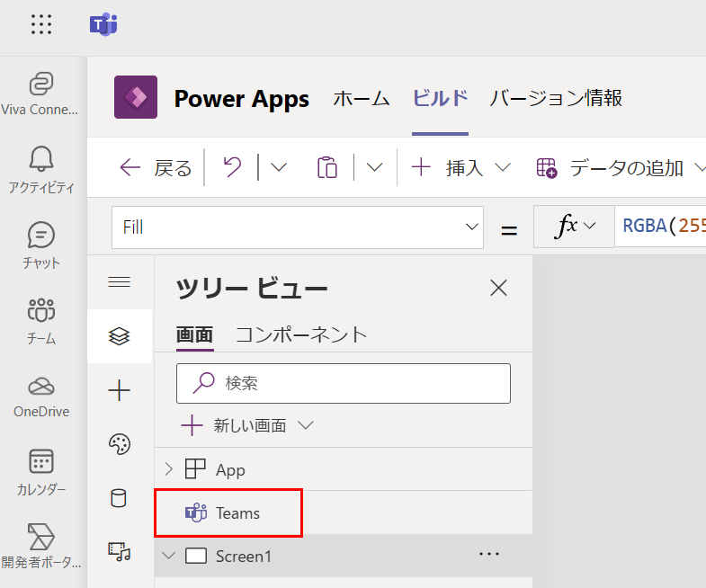The height and width of the screenshot is (588, 706).
Task: Click the Power Apps title text
Action: click(x=242, y=99)
